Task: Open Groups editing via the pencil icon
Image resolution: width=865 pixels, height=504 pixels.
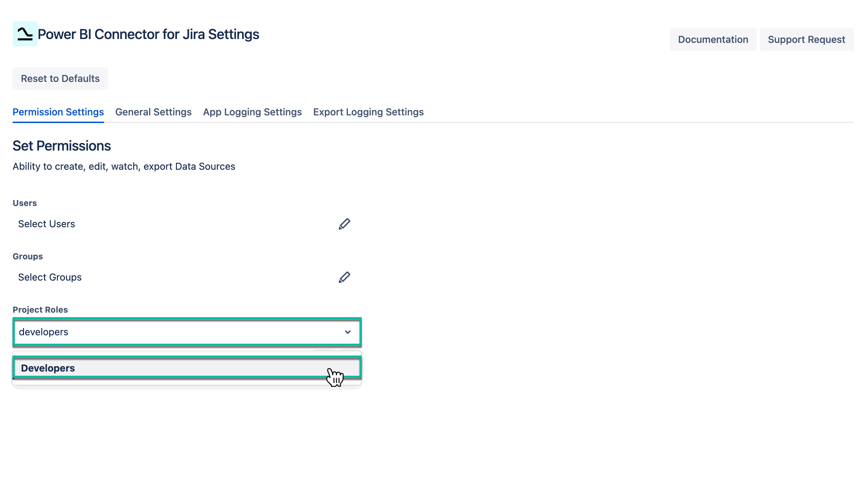Action: (344, 277)
